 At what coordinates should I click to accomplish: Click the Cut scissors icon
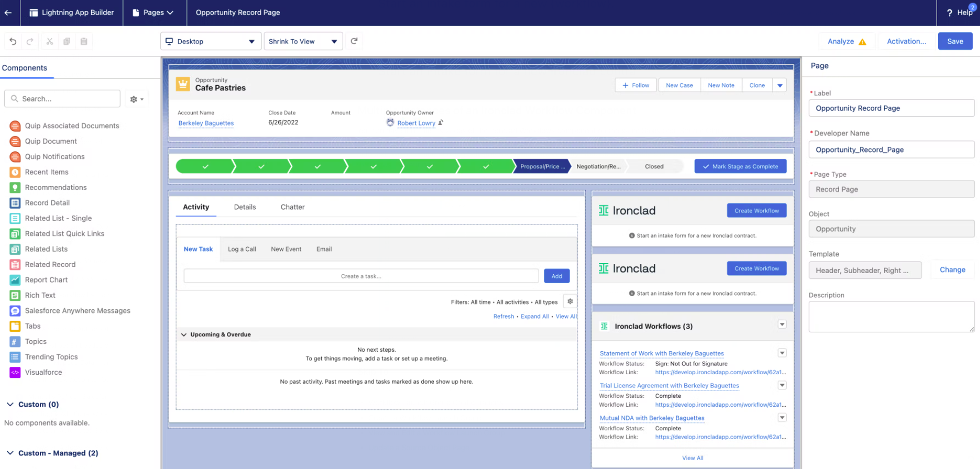pos(50,41)
